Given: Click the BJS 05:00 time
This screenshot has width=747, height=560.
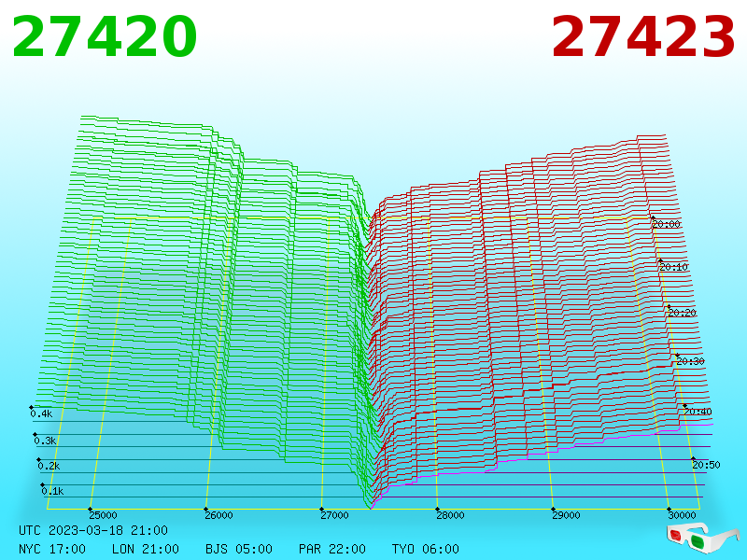Looking at the screenshot, I should click(239, 549).
